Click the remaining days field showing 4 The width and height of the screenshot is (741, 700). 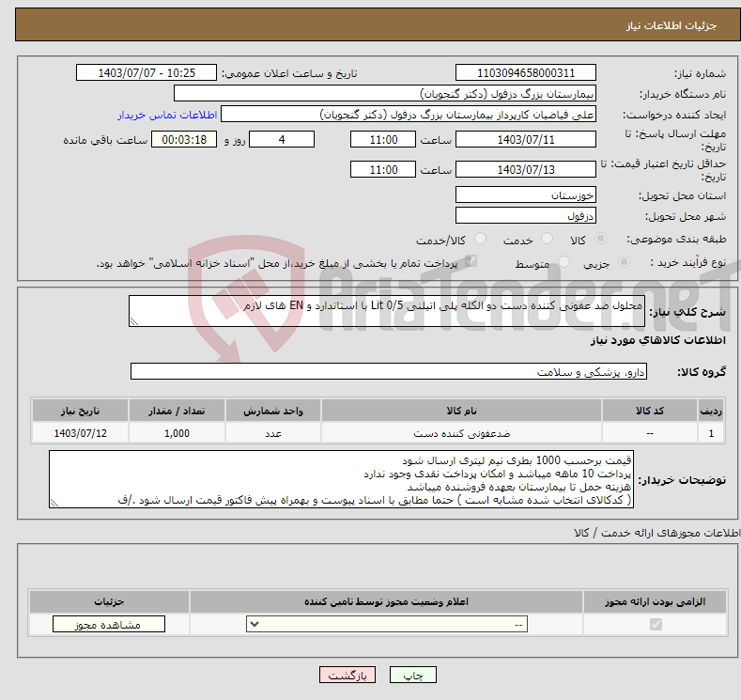(x=282, y=139)
